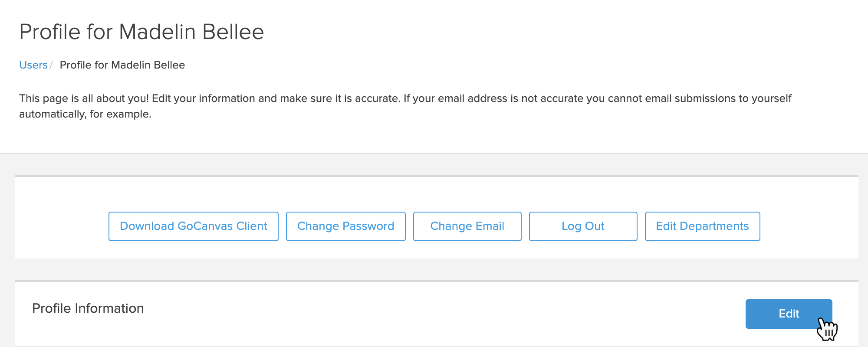Click Edit next to Profile Information
The width and height of the screenshot is (868, 347).
click(x=789, y=314)
